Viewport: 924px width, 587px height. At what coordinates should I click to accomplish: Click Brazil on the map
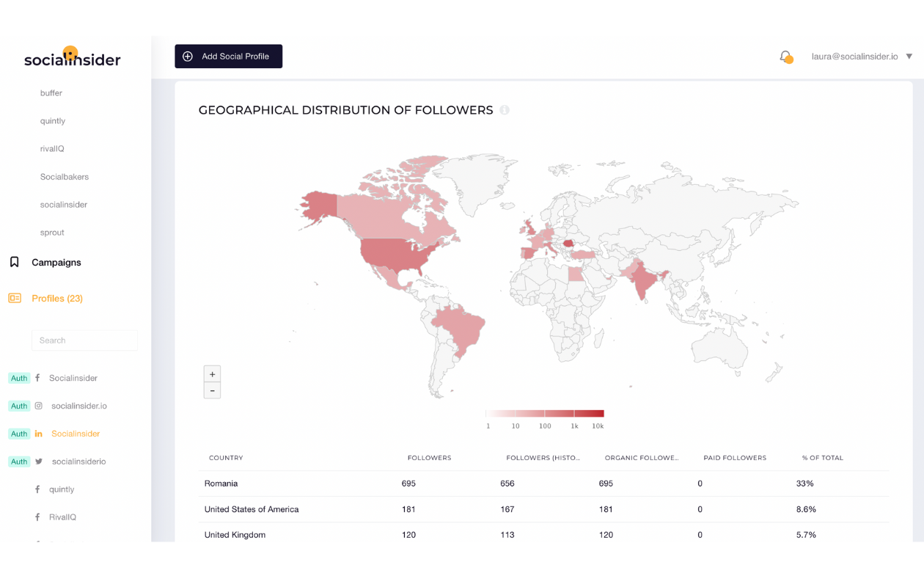(x=461, y=330)
